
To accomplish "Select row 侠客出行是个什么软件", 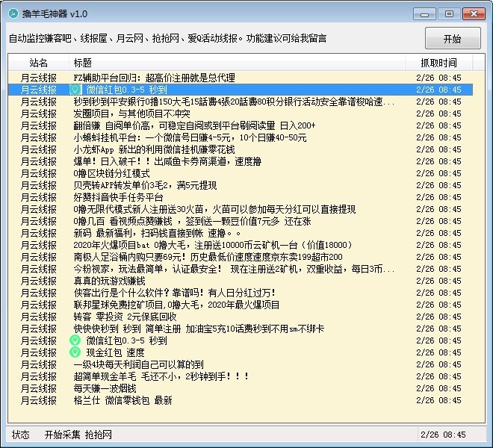I will pyautogui.click(x=241, y=293).
